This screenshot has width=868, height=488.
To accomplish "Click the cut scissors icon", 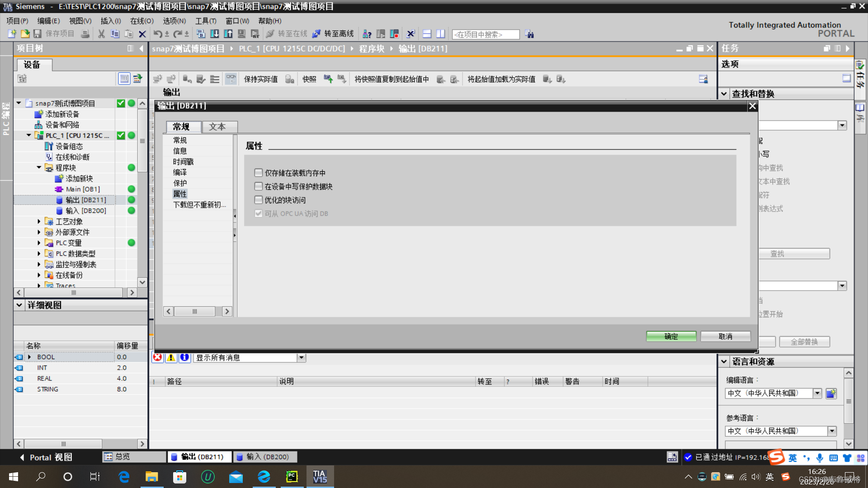I will [x=101, y=34].
